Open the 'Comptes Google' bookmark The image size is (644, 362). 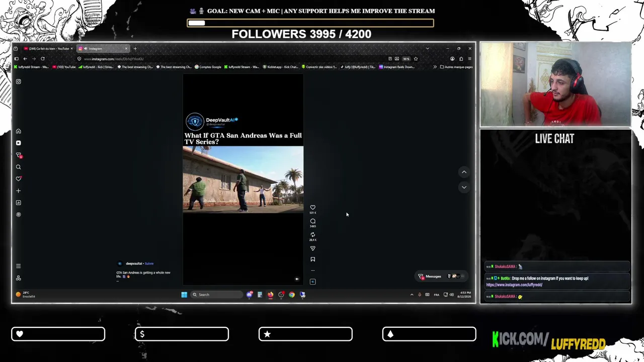(x=208, y=67)
